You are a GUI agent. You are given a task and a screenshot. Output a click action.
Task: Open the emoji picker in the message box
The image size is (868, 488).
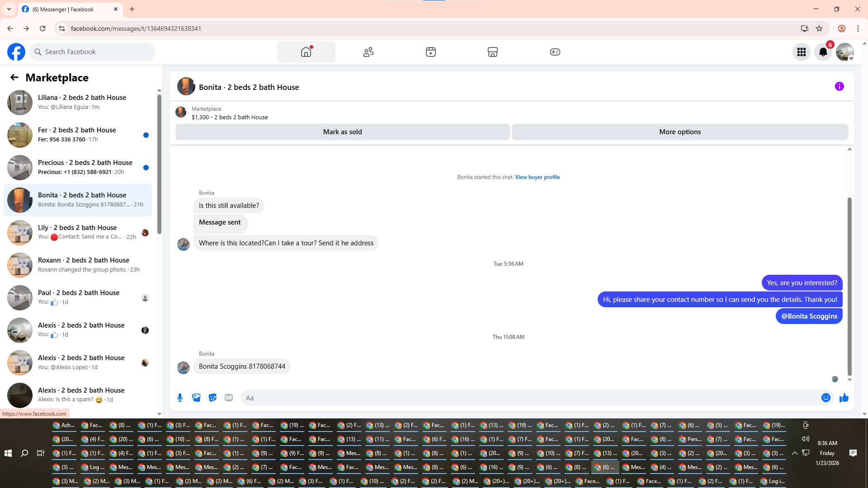pyautogui.click(x=826, y=398)
